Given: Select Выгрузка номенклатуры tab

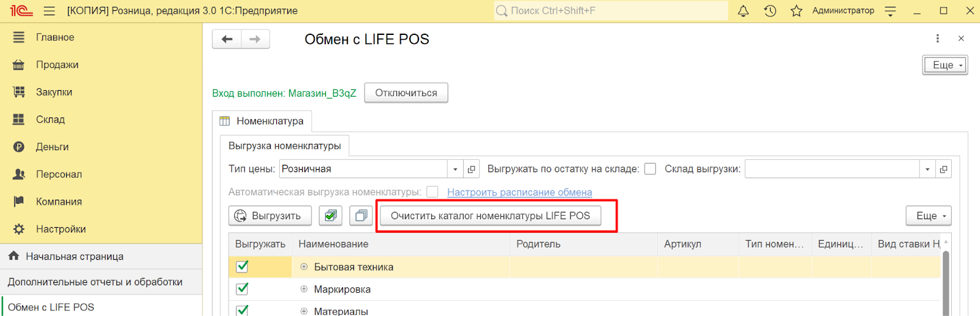Looking at the screenshot, I should pos(285,146).
